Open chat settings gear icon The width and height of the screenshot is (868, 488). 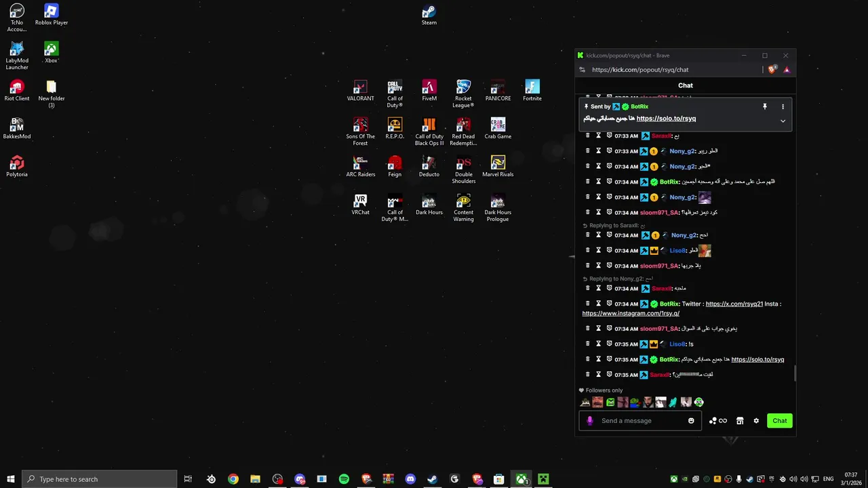tap(756, 421)
